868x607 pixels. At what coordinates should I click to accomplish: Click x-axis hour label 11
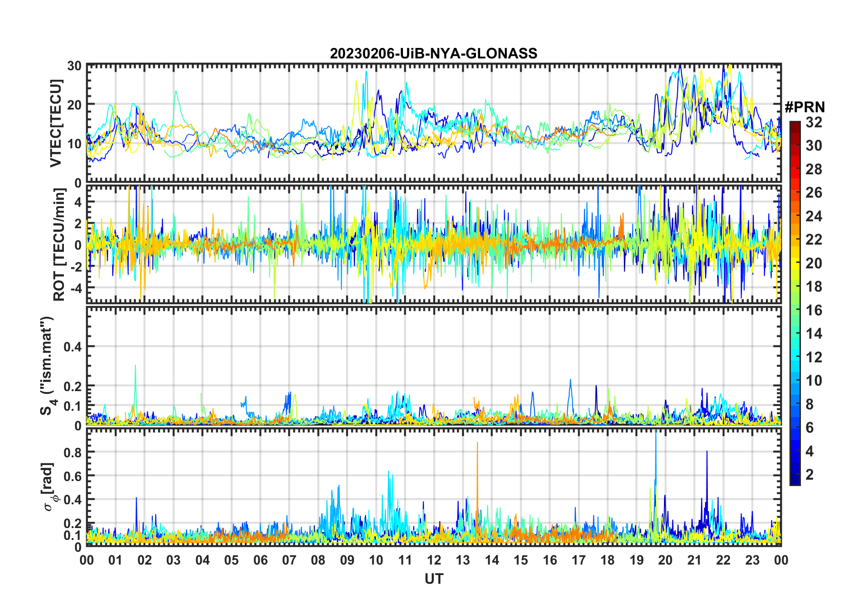tap(405, 560)
